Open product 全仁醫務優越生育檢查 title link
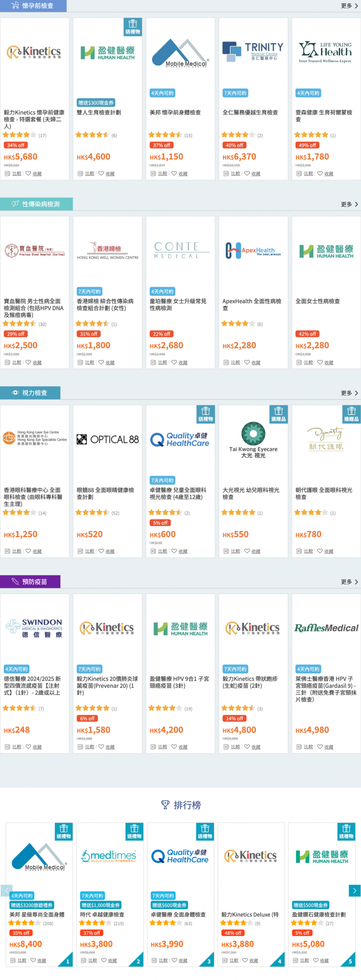The image size is (361, 980). (x=250, y=113)
